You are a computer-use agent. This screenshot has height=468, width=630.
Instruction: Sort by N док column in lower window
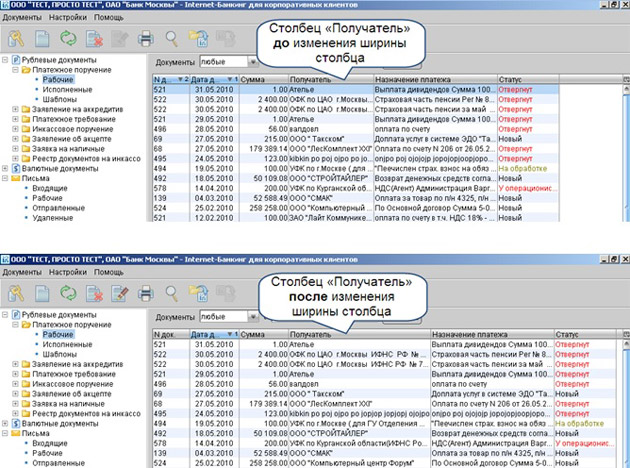[x=171, y=334]
